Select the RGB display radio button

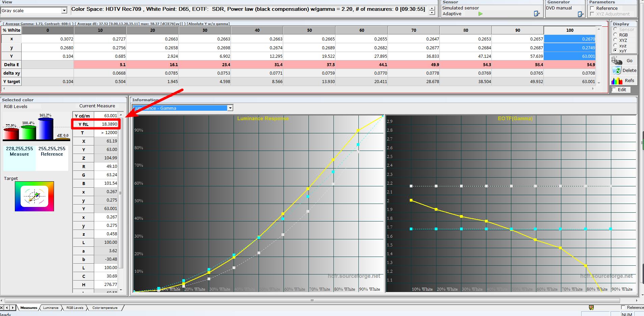[x=615, y=35]
